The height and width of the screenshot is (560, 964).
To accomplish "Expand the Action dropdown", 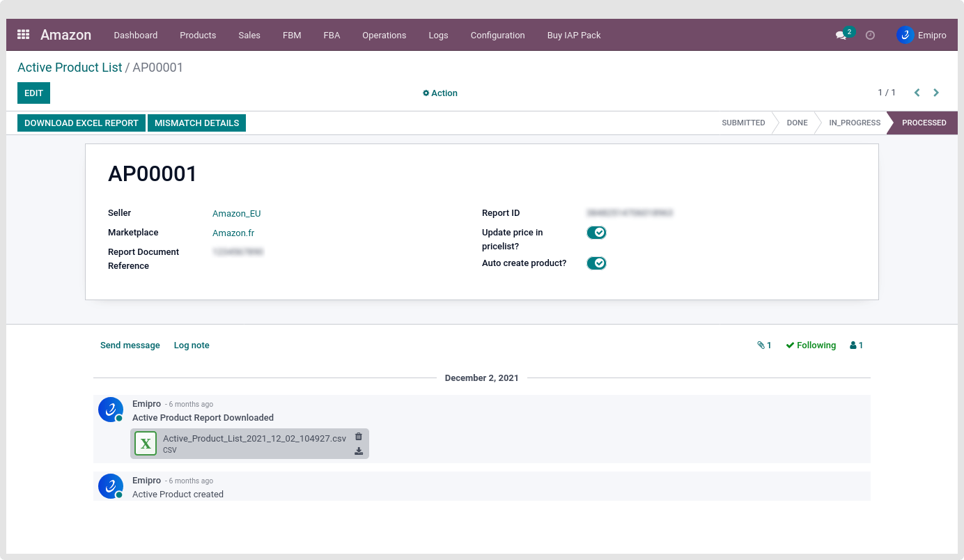I will (x=440, y=93).
